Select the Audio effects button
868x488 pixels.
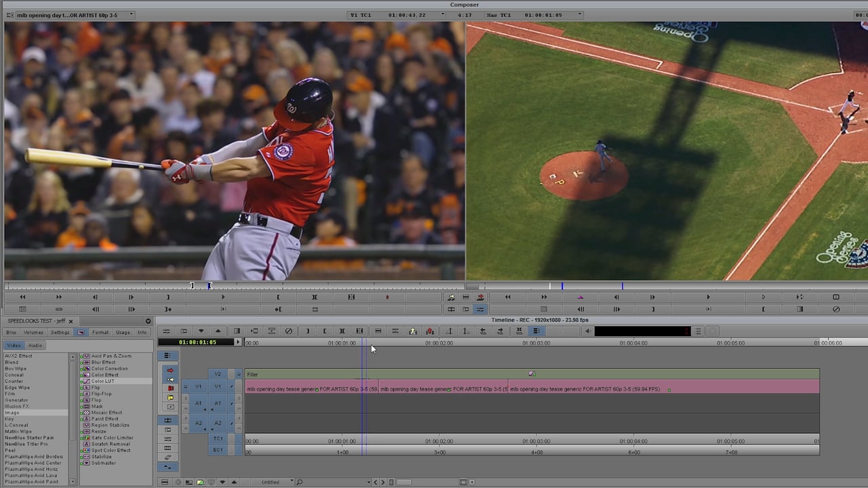point(35,346)
